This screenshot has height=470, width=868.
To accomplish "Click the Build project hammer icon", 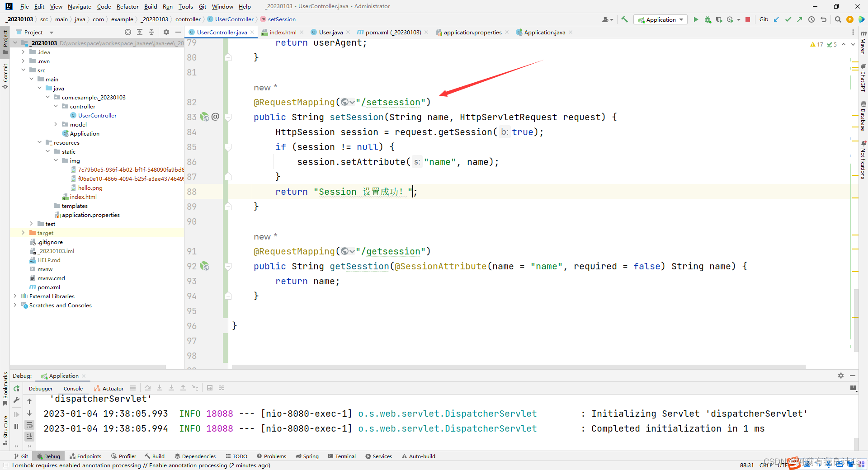I will (624, 19).
